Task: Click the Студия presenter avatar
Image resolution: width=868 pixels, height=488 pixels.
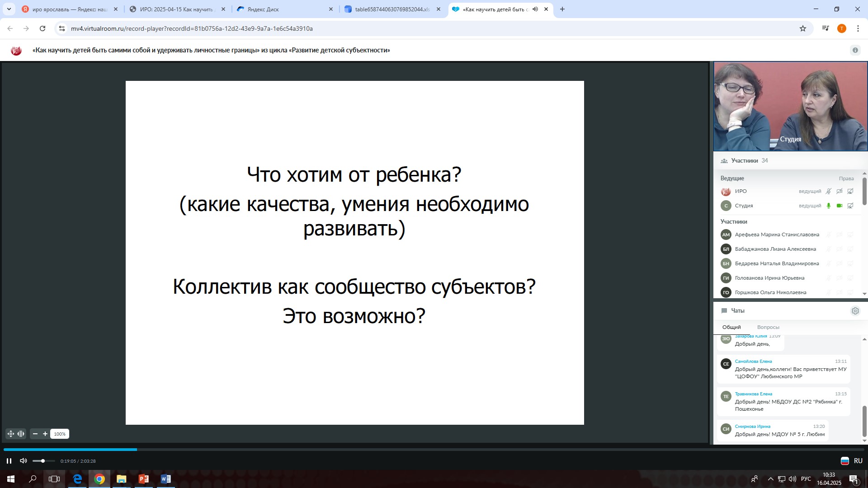Action: (726, 206)
